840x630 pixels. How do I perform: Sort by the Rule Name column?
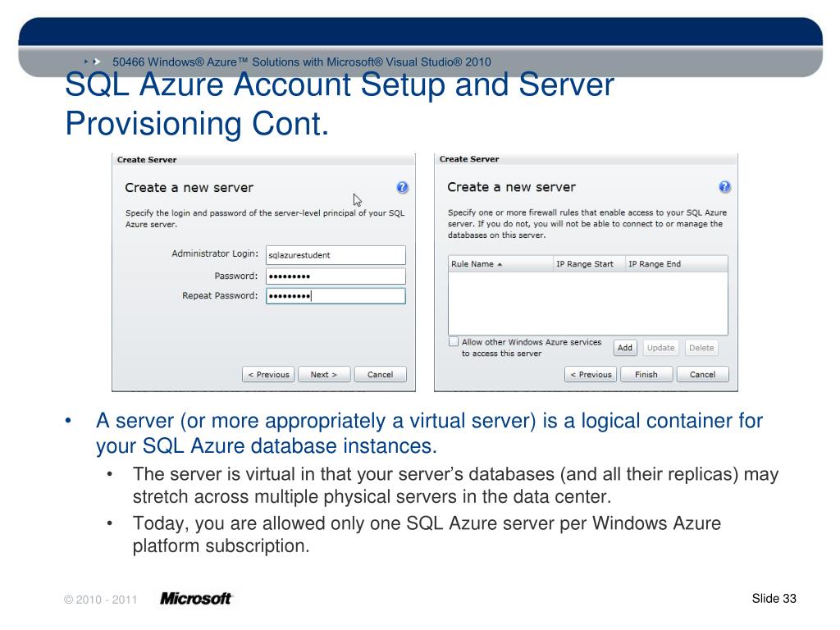pos(500,264)
